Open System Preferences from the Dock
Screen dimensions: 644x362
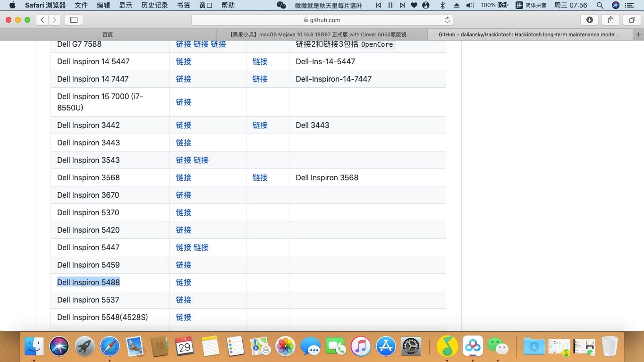click(411, 347)
